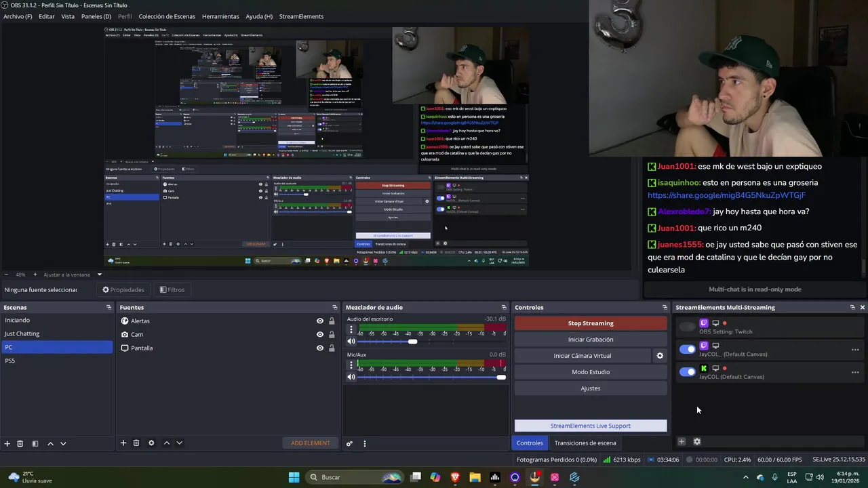Open Editar menu
Image resolution: width=868 pixels, height=488 pixels.
click(x=47, y=16)
